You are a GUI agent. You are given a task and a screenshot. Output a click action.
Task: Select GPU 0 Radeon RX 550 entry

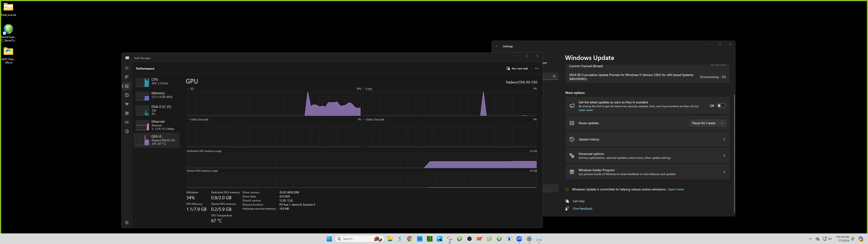pos(156,140)
